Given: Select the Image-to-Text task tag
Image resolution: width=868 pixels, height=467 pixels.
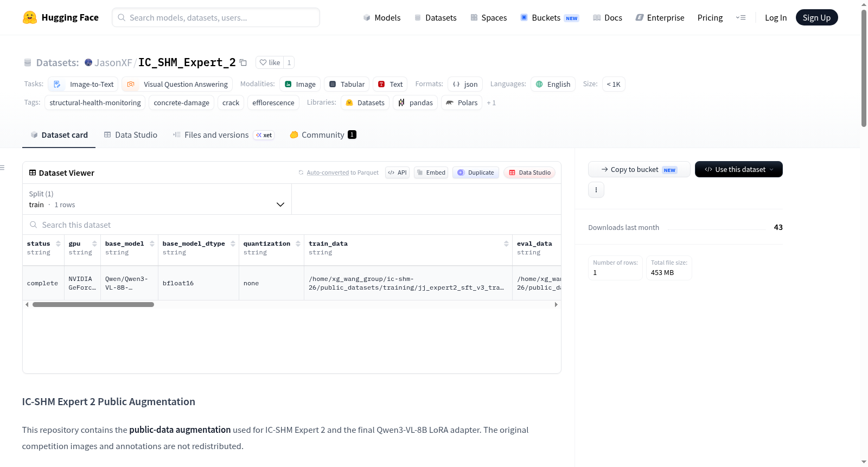Looking at the screenshot, I should pos(83,84).
